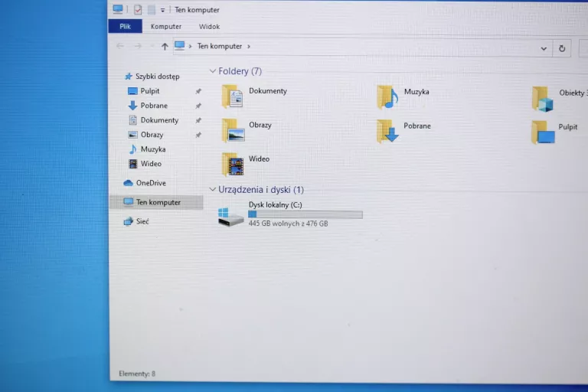The width and height of the screenshot is (588, 392).
Task: Select the Obiekty 3D folder icon
Action: click(543, 99)
